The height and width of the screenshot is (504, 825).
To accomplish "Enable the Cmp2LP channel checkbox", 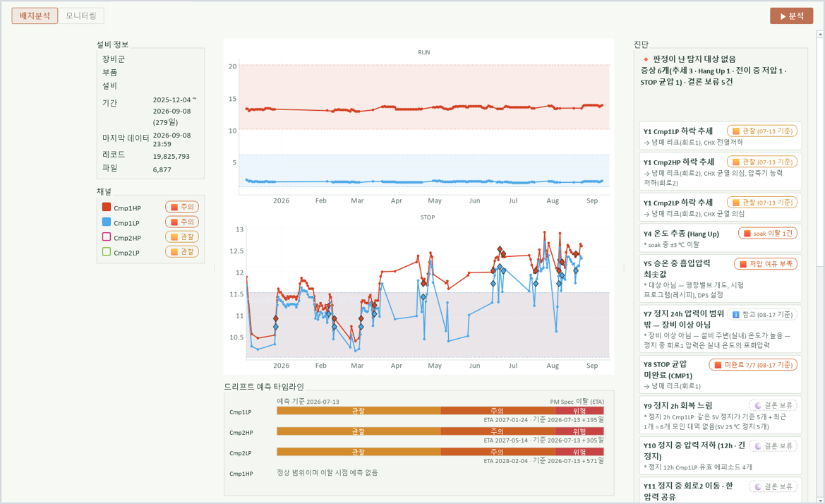I will 107,251.
